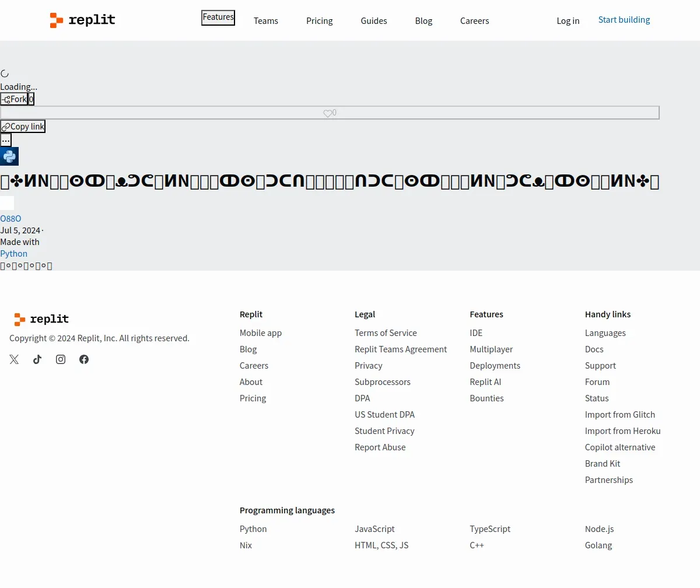Screen dimensions: 700x588
Task: Open Replit's X (Twitter) profile
Action: click(x=14, y=359)
